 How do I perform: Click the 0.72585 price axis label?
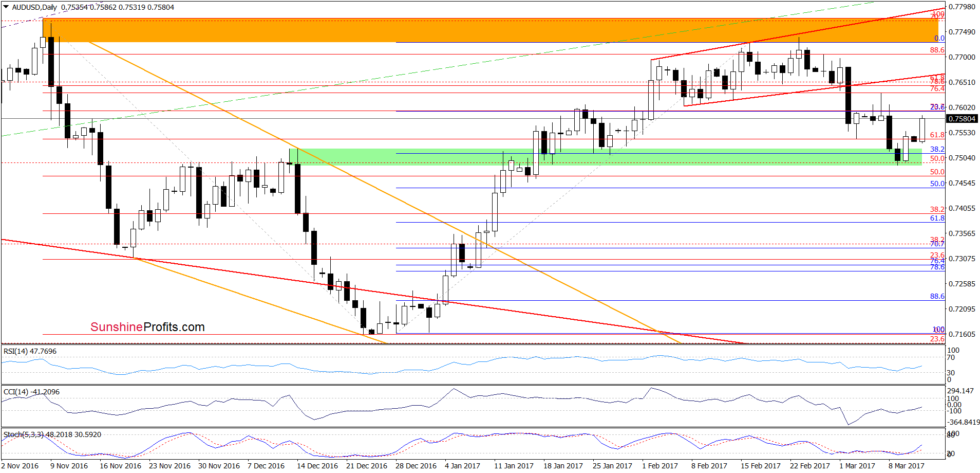click(962, 284)
